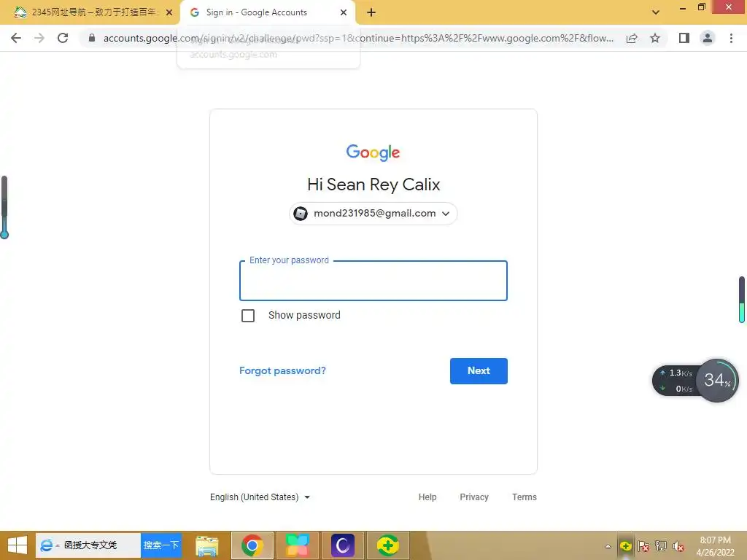Click Forgot password? link
Screen dimensions: 747x560
[x=282, y=370]
